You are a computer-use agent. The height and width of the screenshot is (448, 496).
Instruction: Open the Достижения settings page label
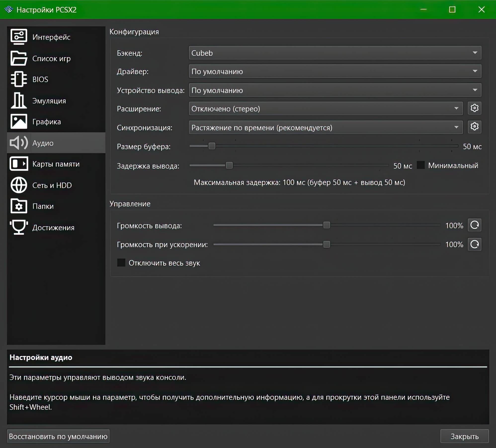(53, 227)
